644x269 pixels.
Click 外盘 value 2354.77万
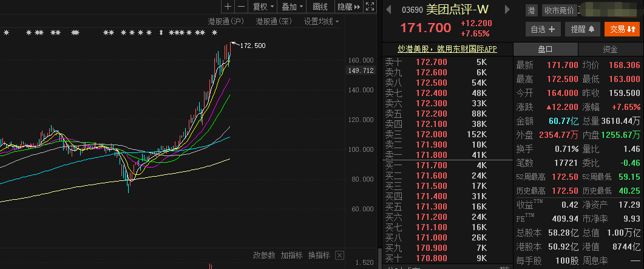(558, 135)
